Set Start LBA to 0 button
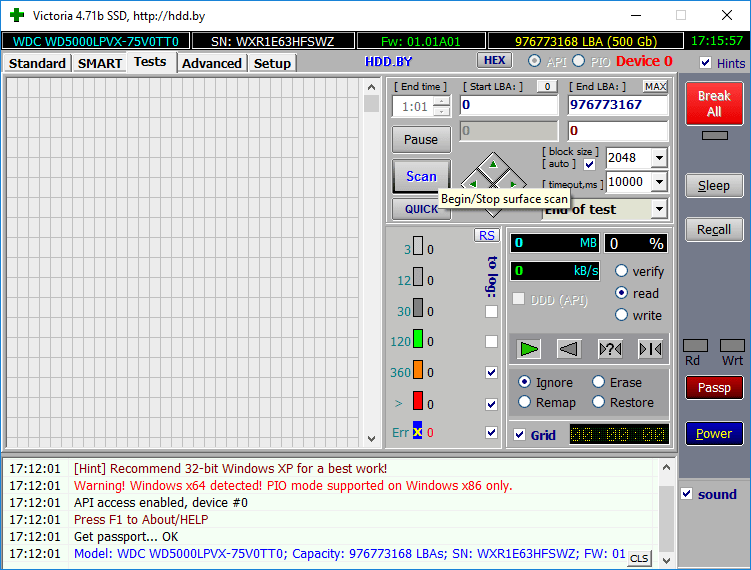 (547, 87)
